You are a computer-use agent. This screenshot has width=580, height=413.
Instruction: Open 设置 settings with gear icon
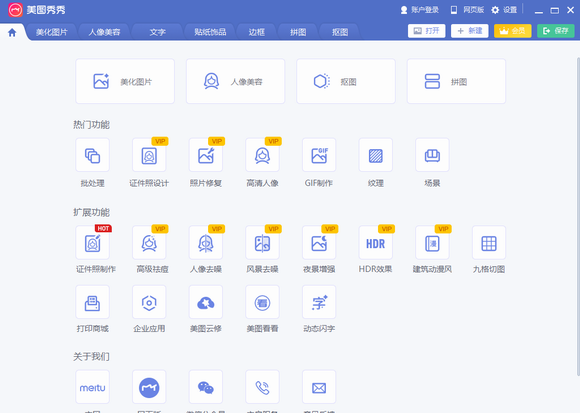504,10
